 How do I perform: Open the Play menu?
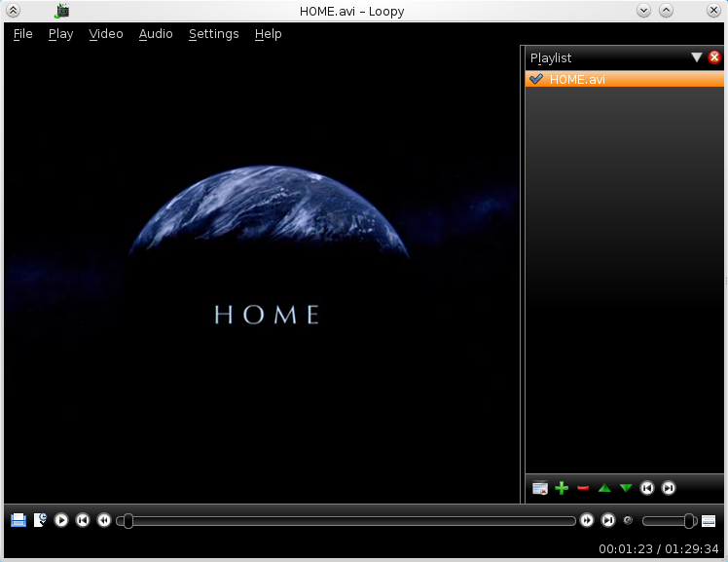[60, 34]
